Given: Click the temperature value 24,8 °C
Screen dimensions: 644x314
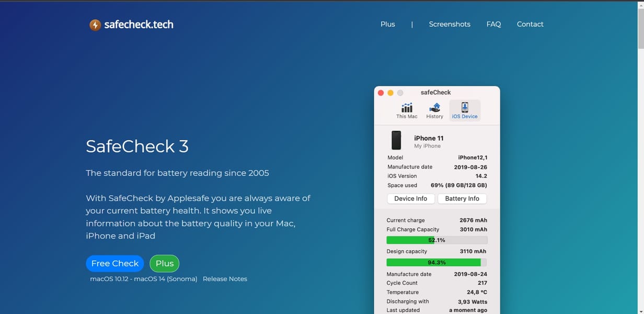Looking at the screenshot, I should click(x=477, y=293).
